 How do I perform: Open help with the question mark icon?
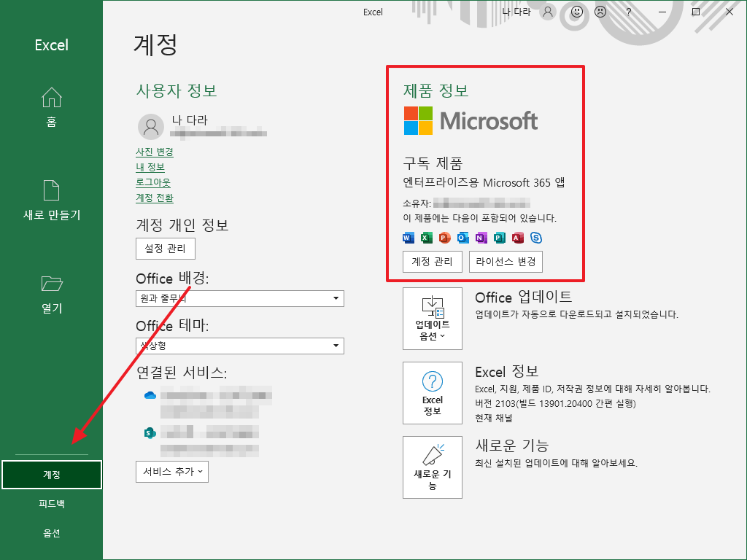[x=629, y=12]
